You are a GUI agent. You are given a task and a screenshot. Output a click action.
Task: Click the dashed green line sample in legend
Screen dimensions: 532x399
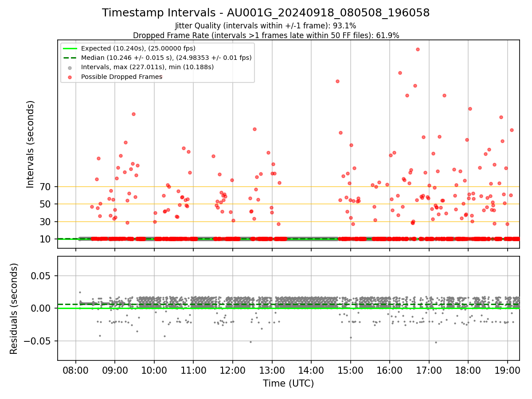[70, 58]
